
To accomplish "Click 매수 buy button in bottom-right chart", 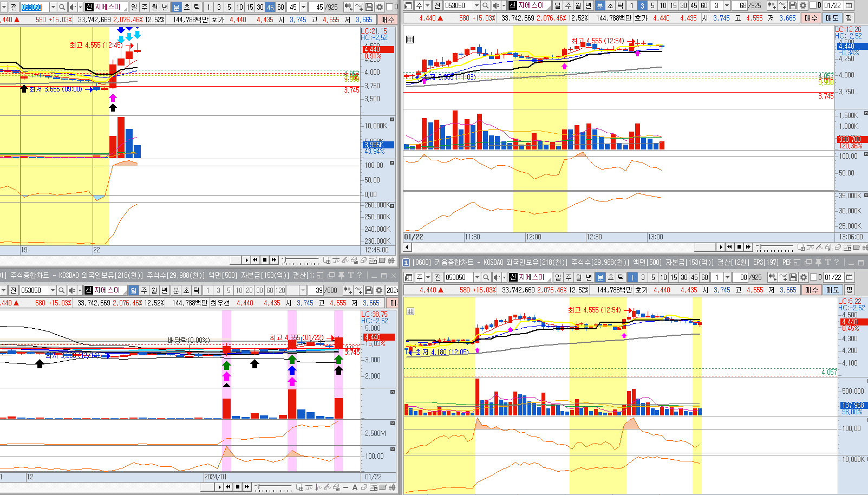I will (811, 290).
